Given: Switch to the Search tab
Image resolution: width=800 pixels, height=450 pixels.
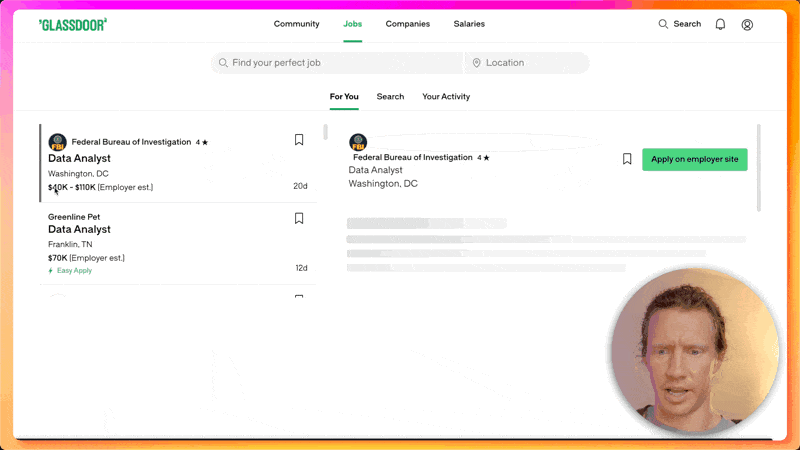Looking at the screenshot, I should point(390,96).
